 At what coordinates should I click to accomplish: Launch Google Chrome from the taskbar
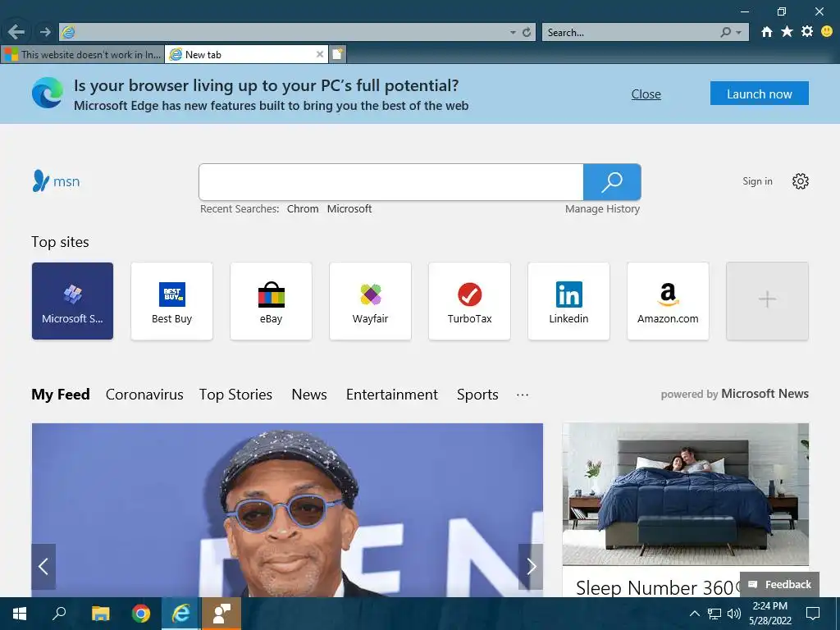(141, 614)
